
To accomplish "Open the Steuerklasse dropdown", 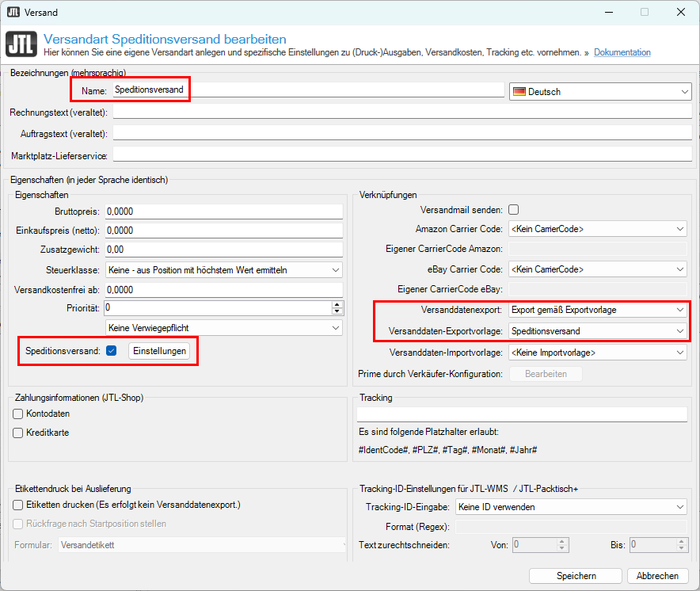I will point(223,270).
